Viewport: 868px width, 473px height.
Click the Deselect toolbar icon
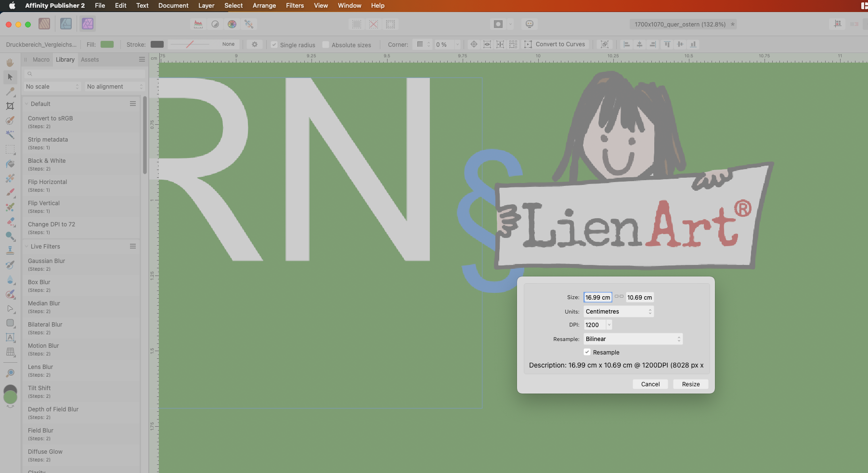(374, 24)
